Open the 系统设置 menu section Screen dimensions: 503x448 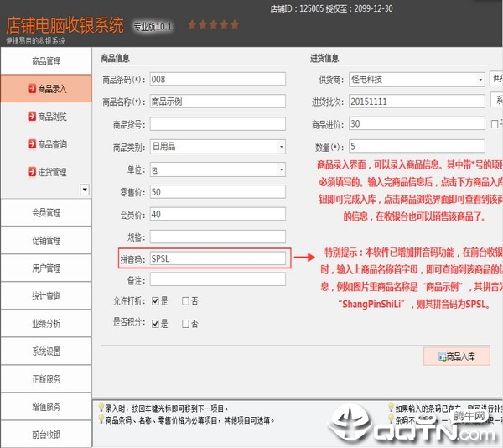(x=46, y=352)
